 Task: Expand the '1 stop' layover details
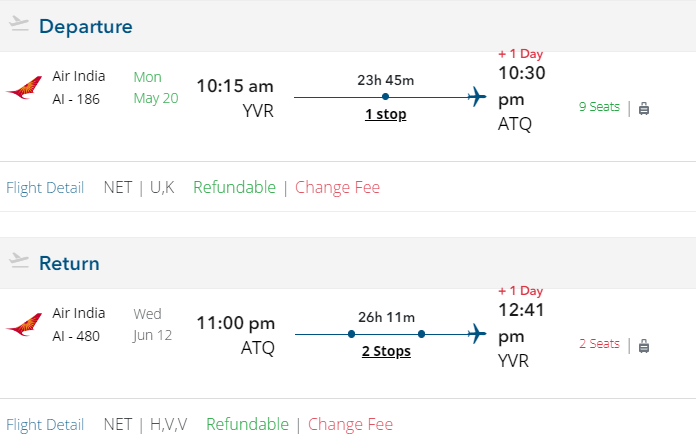(385, 114)
